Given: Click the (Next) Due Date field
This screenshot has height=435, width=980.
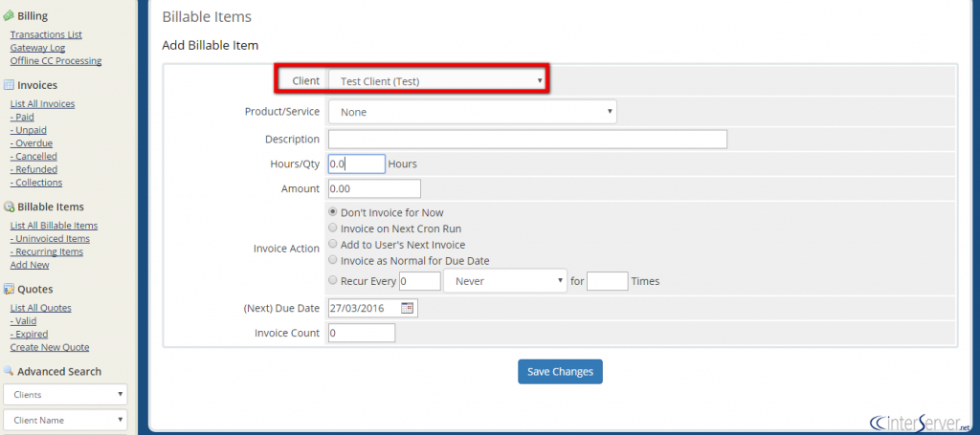Looking at the screenshot, I should [x=372, y=308].
